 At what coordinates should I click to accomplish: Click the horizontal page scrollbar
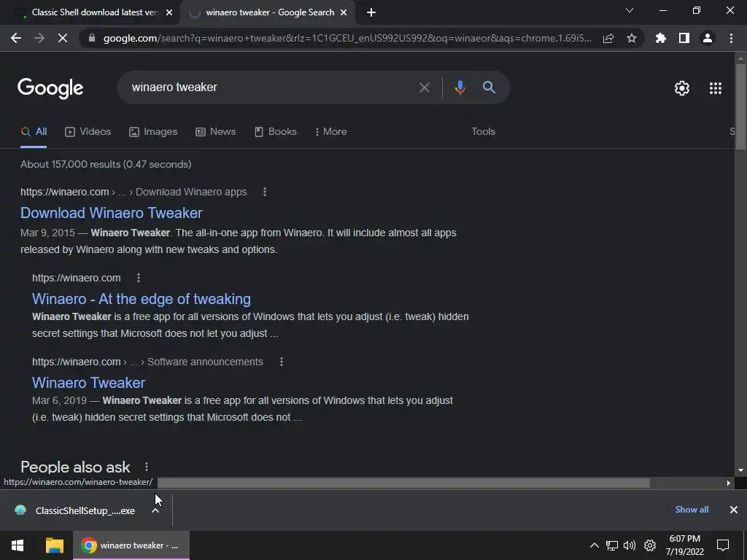(403, 483)
